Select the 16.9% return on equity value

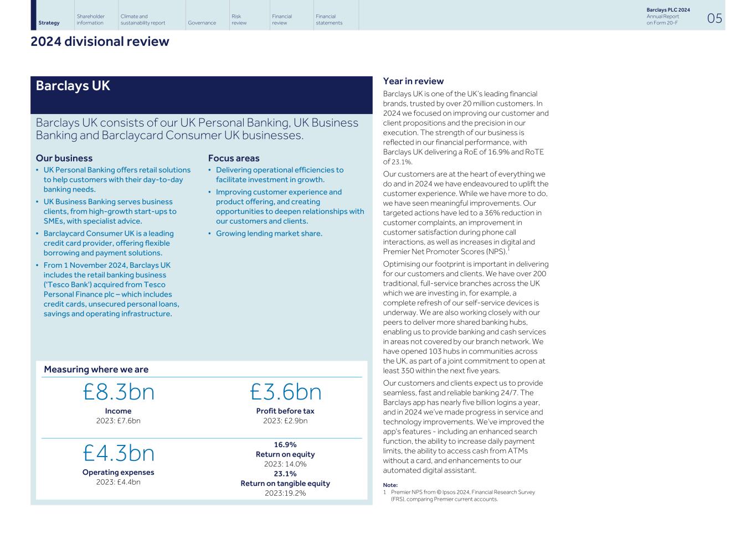tap(285, 445)
